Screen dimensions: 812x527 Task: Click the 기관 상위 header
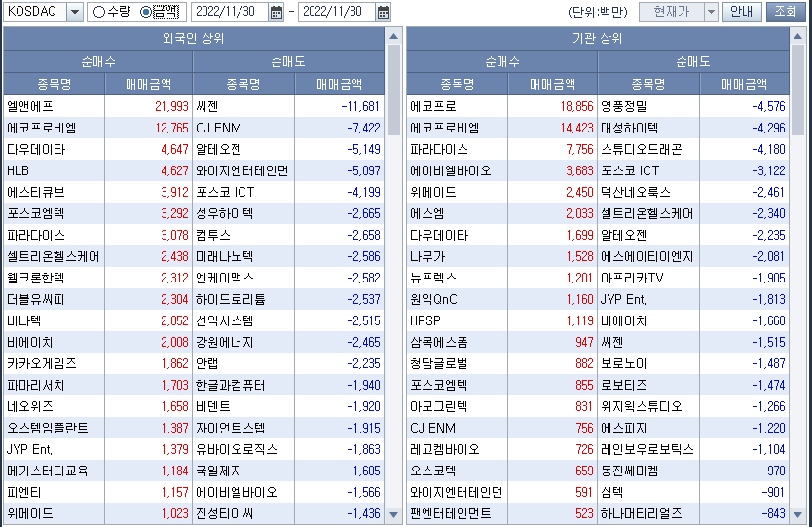[597, 38]
